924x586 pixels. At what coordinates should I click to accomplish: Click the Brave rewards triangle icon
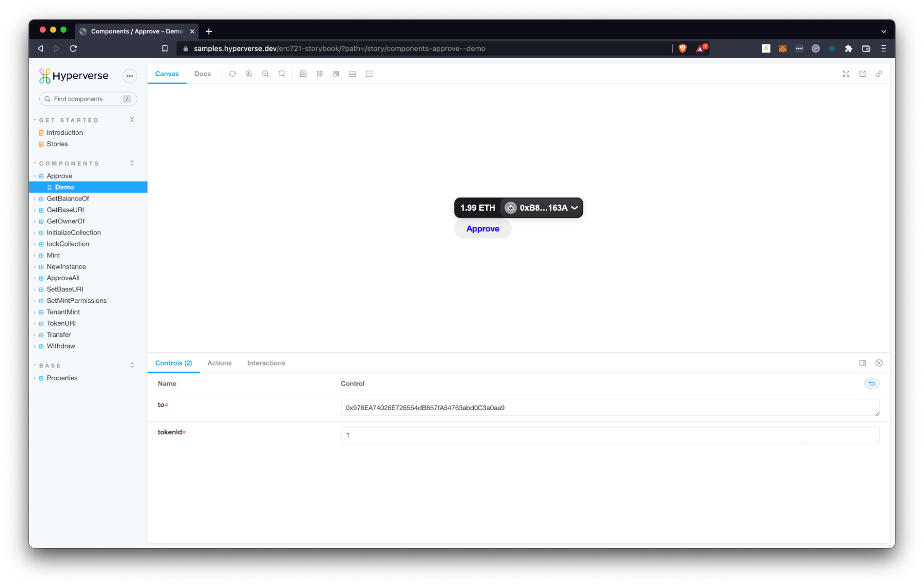[x=701, y=48]
